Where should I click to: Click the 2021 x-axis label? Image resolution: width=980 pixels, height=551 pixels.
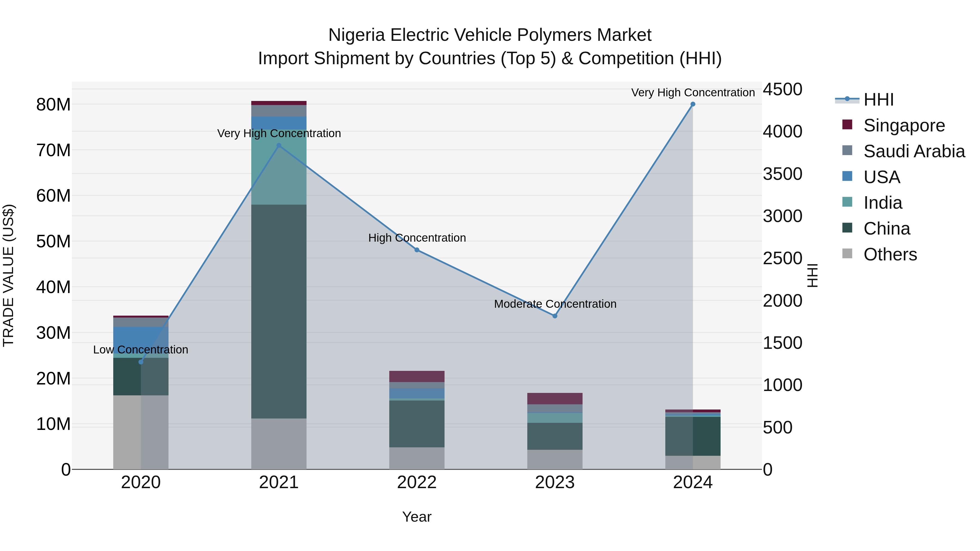coord(279,482)
